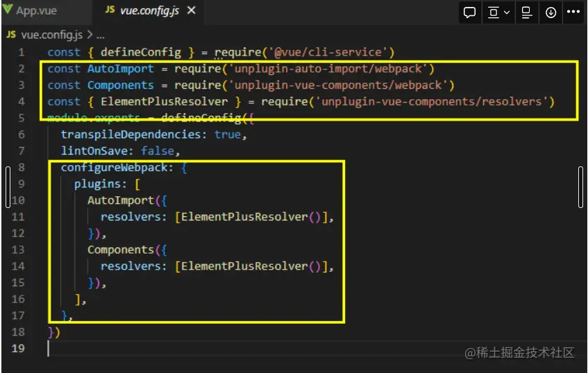Click line number 18 in the gutter
The height and width of the screenshot is (373, 588).
[x=18, y=332]
